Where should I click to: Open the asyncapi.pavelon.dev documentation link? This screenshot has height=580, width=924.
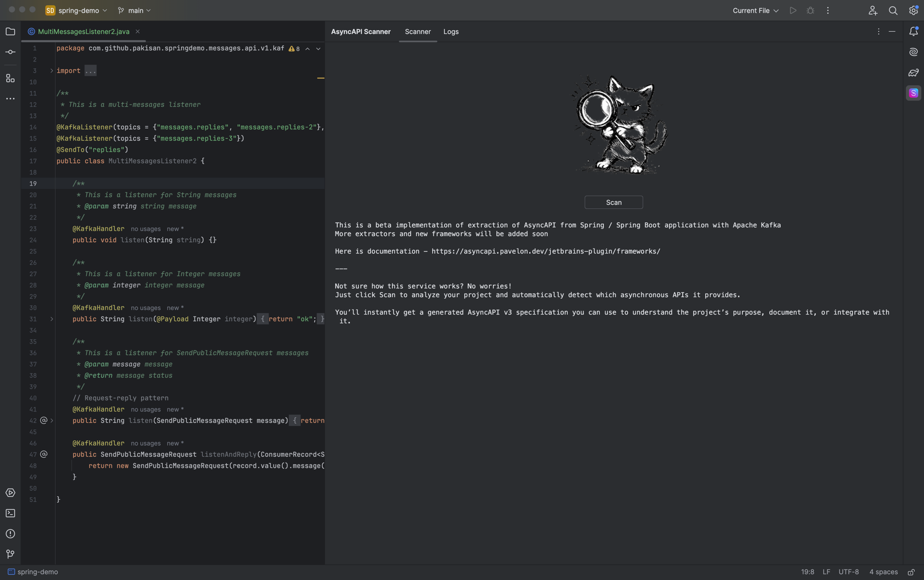[x=546, y=251]
